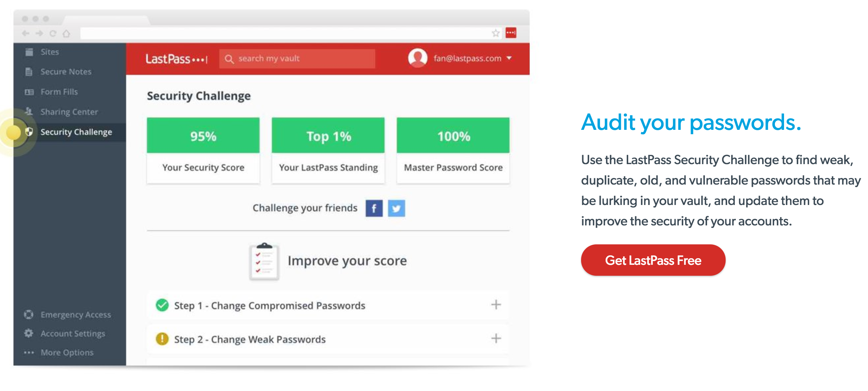Open the red LastPass extension icon
868x391 pixels.
511,33
